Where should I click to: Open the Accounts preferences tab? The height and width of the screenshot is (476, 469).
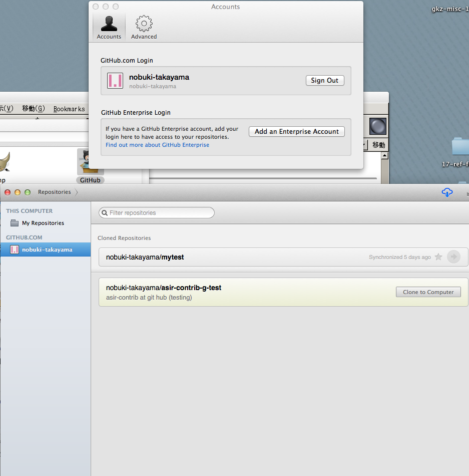click(109, 28)
